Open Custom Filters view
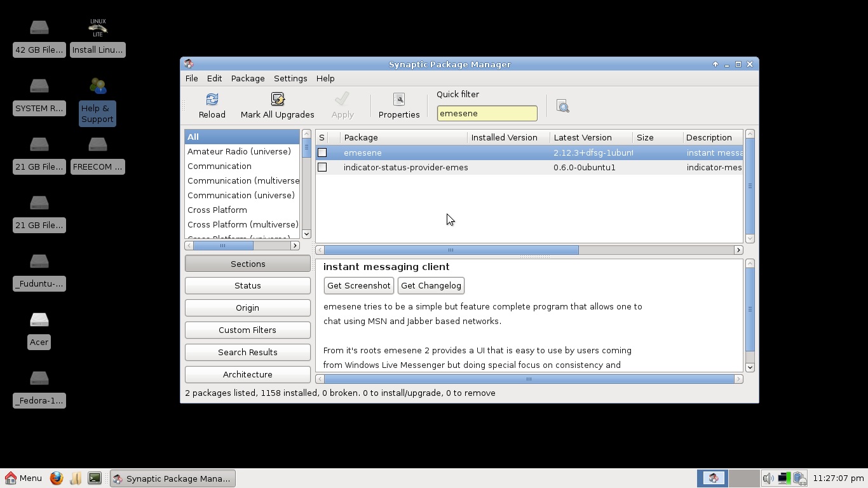The width and height of the screenshot is (868, 488). [248, 330]
